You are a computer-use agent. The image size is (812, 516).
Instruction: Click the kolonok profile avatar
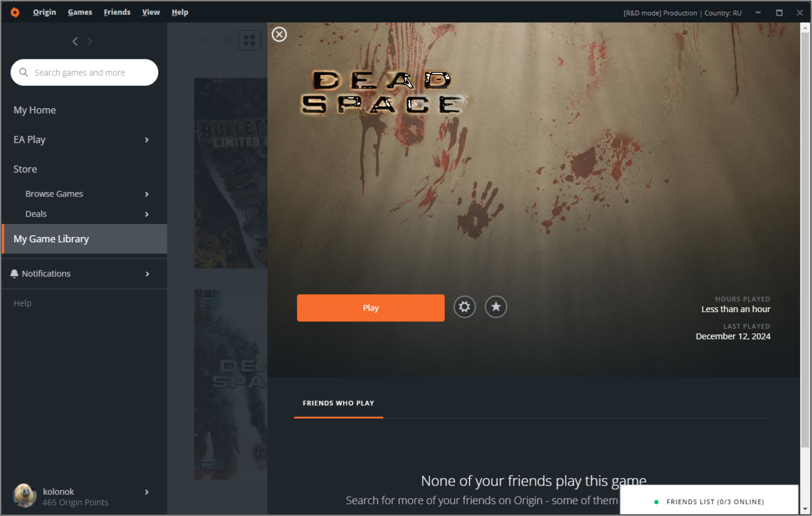[x=24, y=496]
